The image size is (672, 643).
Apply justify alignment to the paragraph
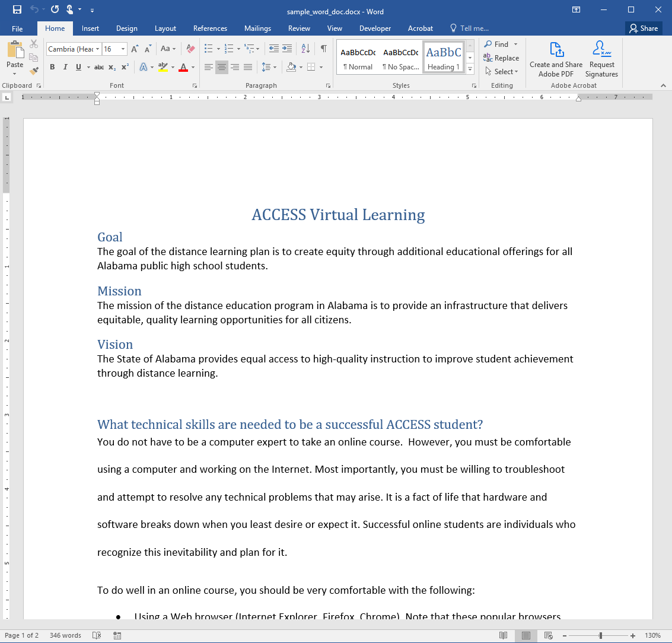pos(248,68)
